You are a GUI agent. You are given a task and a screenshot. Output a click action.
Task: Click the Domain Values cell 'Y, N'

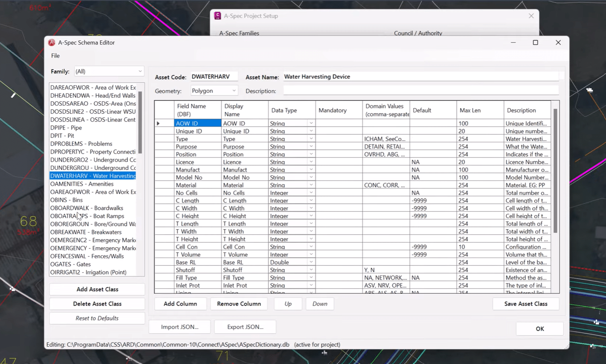(x=386, y=270)
